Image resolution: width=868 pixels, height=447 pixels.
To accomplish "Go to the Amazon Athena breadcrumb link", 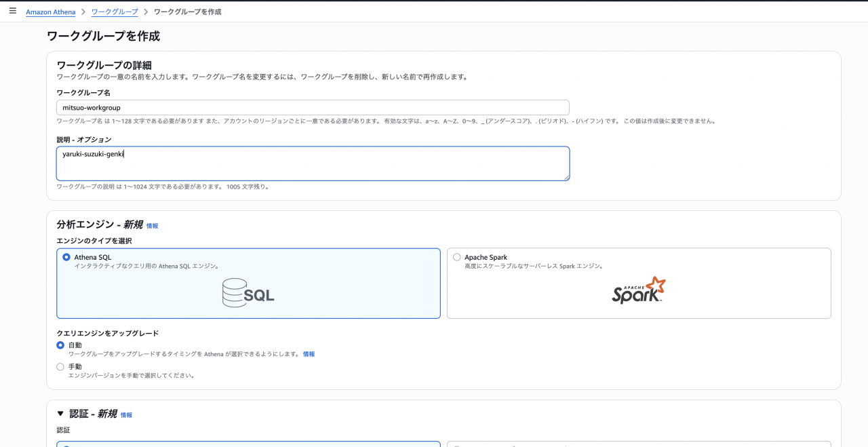I will tap(51, 12).
